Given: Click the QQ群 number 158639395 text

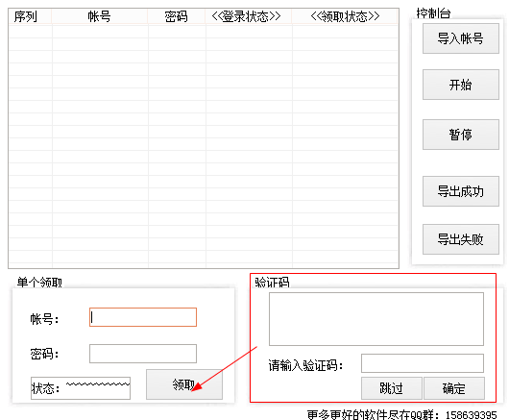Looking at the screenshot, I should (471, 415).
